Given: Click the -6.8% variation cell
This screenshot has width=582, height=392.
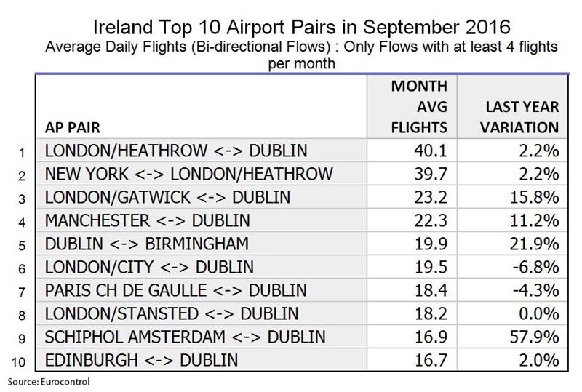Looking at the screenshot, I should [x=512, y=268].
